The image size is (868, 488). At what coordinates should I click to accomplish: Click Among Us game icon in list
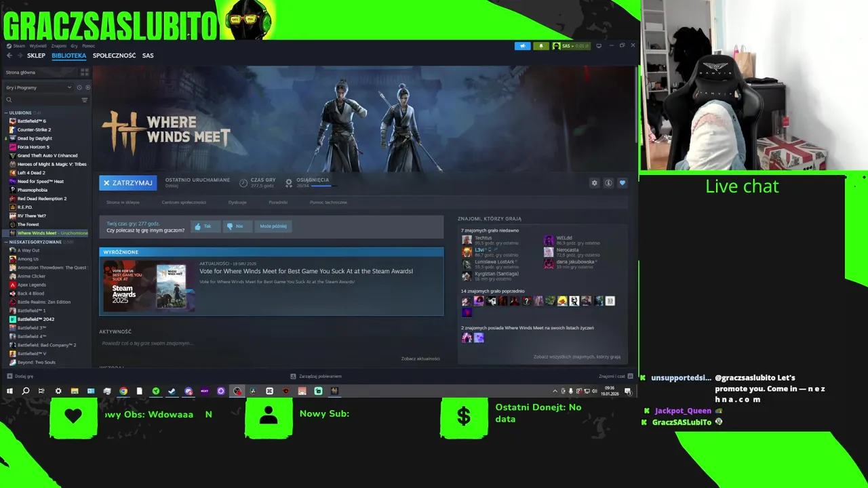tap(12, 259)
